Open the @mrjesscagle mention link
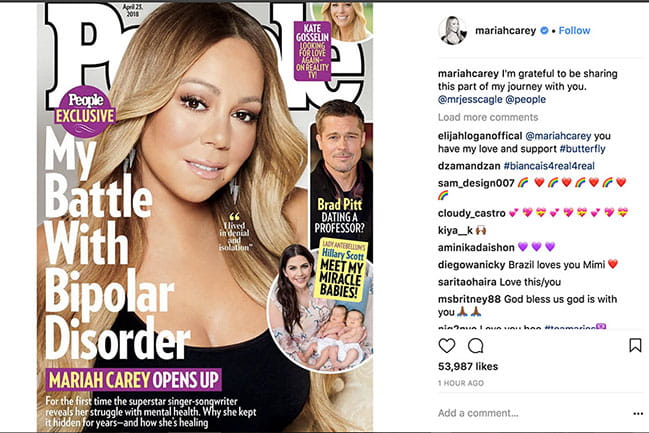 pos(470,99)
